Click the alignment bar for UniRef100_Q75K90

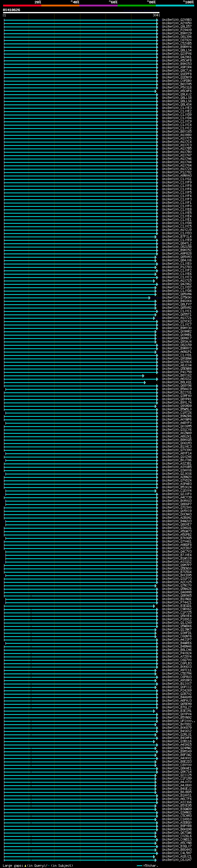77,297
